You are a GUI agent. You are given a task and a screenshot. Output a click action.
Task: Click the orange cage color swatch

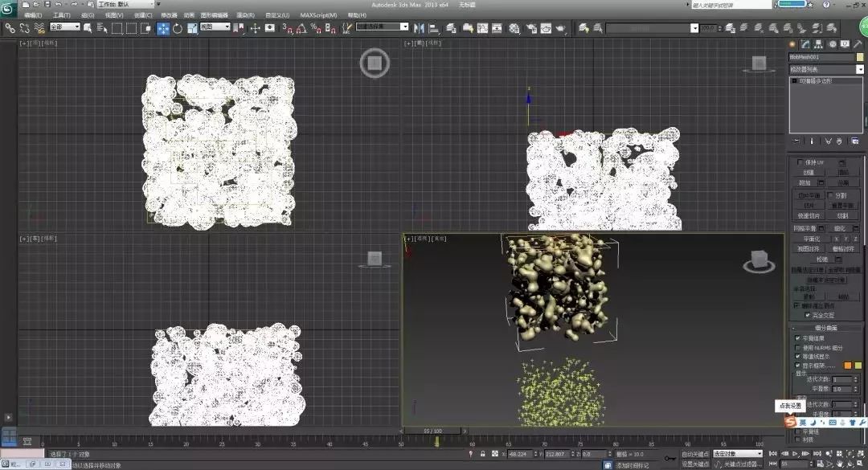pos(848,366)
